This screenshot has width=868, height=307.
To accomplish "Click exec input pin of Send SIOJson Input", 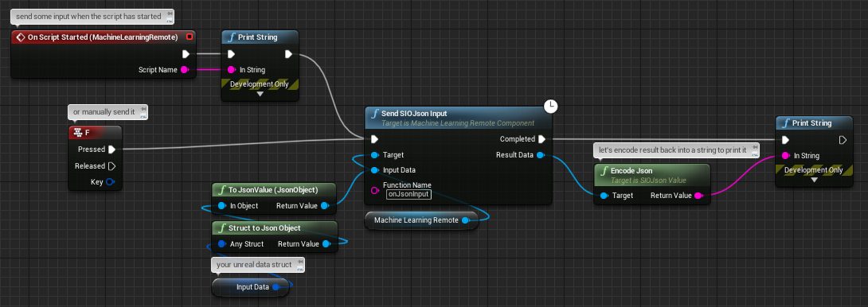I will [375, 139].
